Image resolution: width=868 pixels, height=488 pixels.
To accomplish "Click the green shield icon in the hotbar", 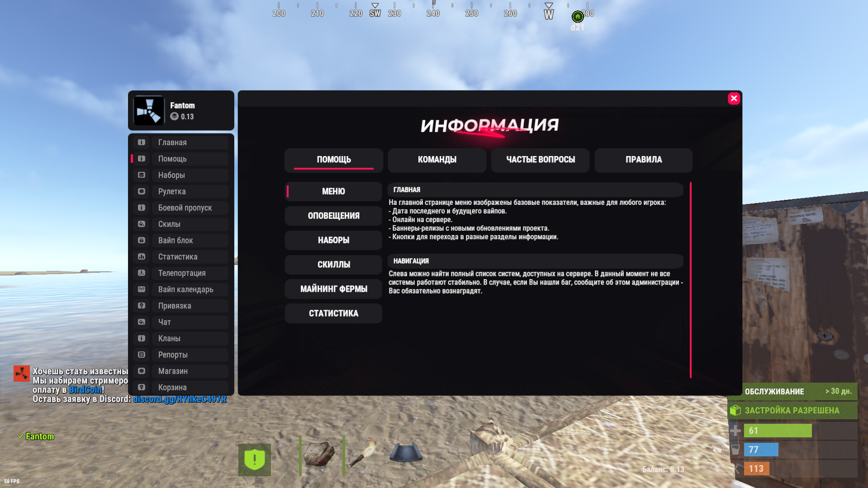I will point(254,460).
